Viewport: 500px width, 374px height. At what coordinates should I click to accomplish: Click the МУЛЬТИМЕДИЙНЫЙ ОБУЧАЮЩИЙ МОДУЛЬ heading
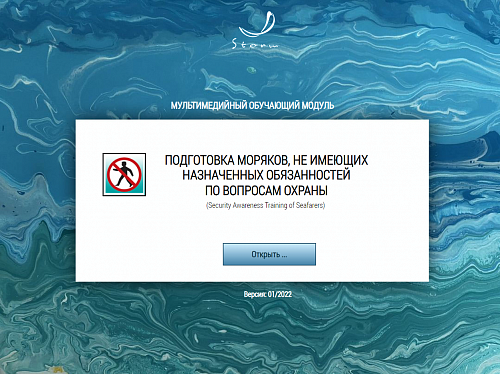252,106
